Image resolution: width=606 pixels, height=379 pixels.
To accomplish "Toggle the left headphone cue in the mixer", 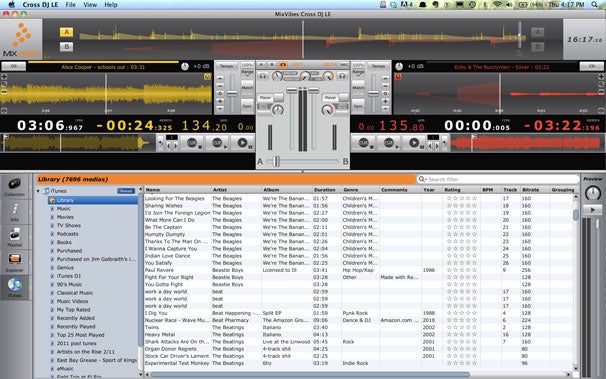I will (263, 76).
